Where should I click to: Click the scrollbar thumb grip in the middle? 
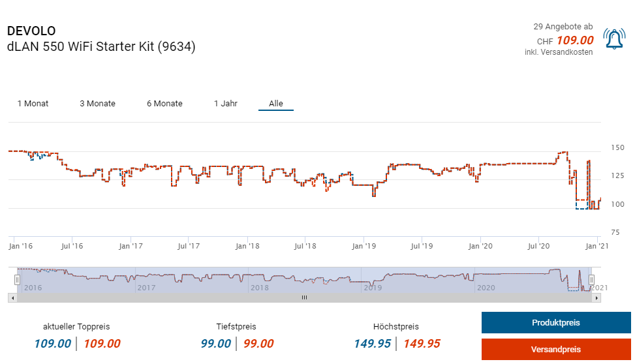[x=304, y=297]
